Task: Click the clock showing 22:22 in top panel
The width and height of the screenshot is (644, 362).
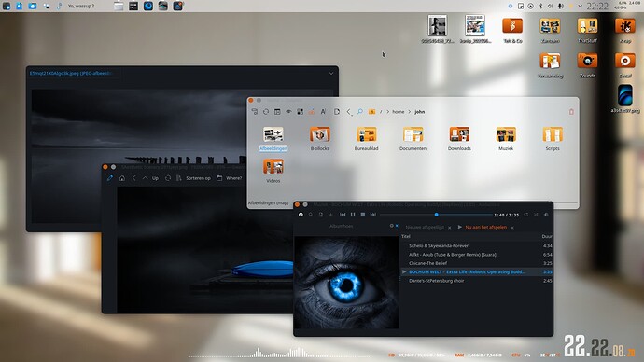Action: [597, 7]
